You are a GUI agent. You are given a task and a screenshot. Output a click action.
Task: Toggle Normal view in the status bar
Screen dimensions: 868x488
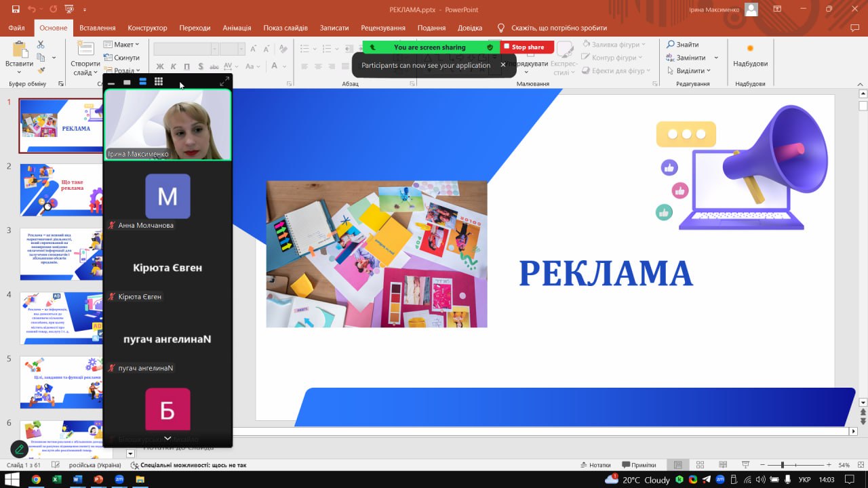(677, 465)
